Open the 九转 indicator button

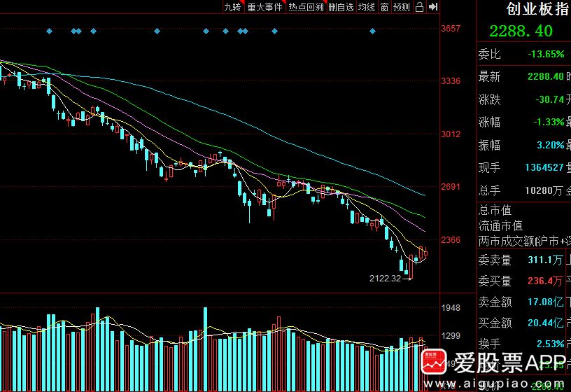coord(232,7)
